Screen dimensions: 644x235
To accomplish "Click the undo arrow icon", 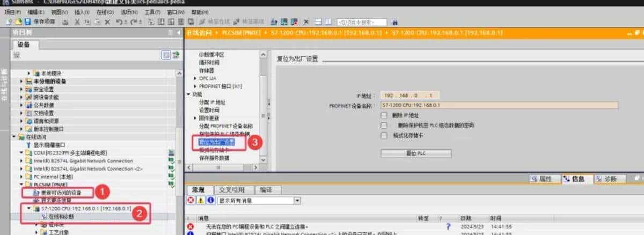I will 118,22.
